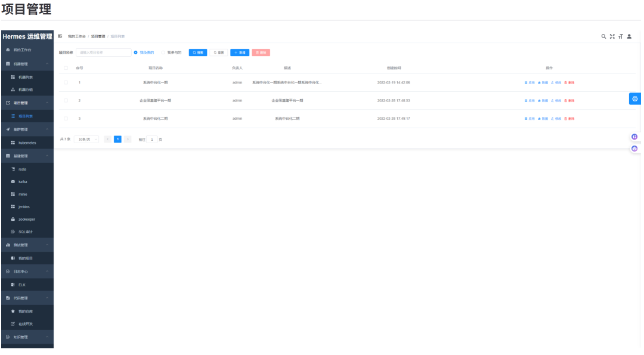Click the next page arrow in pagination

(x=128, y=139)
